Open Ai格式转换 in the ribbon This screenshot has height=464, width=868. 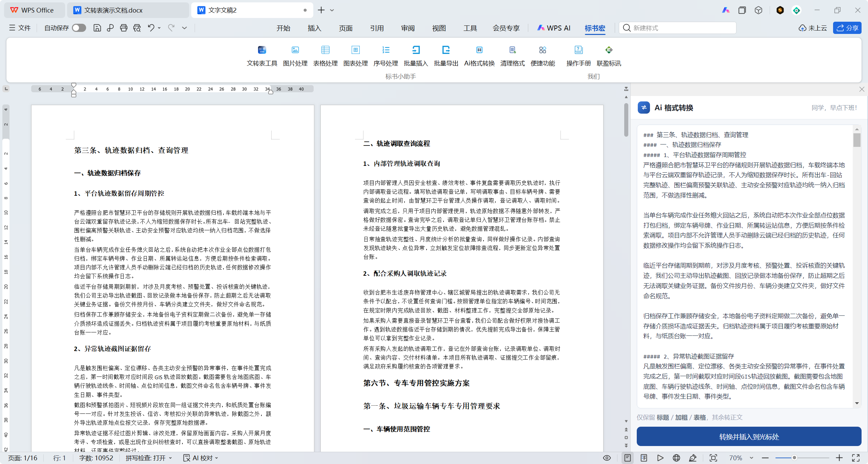coord(479,56)
